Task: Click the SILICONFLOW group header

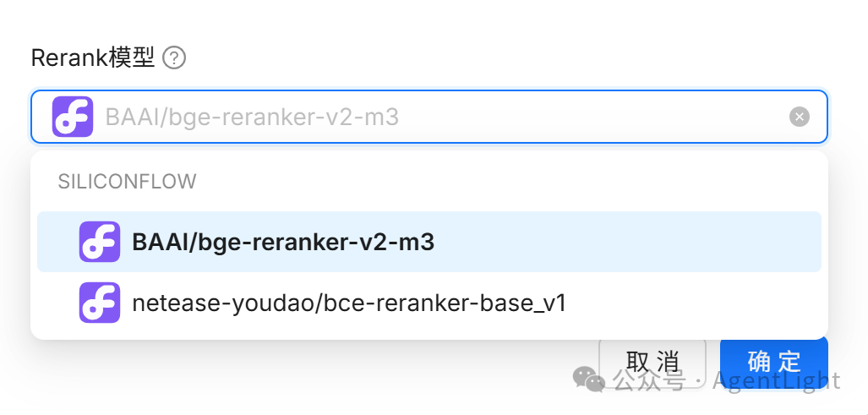Action: click(x=128, y=182)
